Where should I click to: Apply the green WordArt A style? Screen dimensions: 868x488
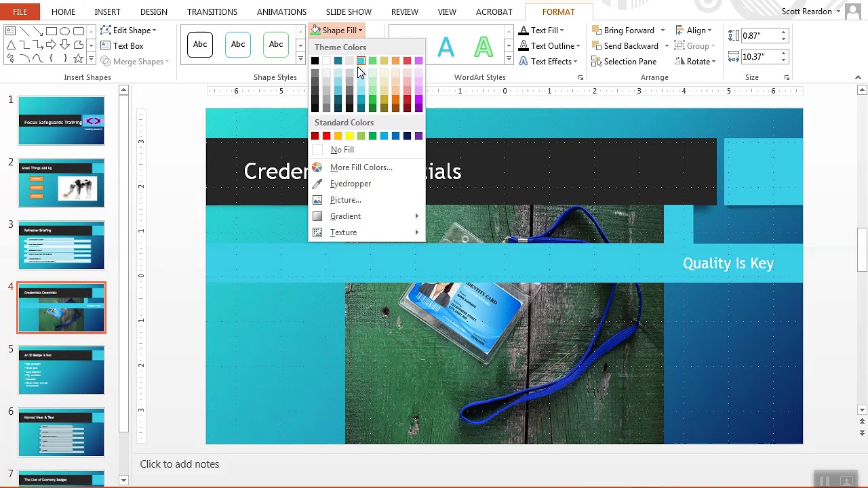(484, 47)
